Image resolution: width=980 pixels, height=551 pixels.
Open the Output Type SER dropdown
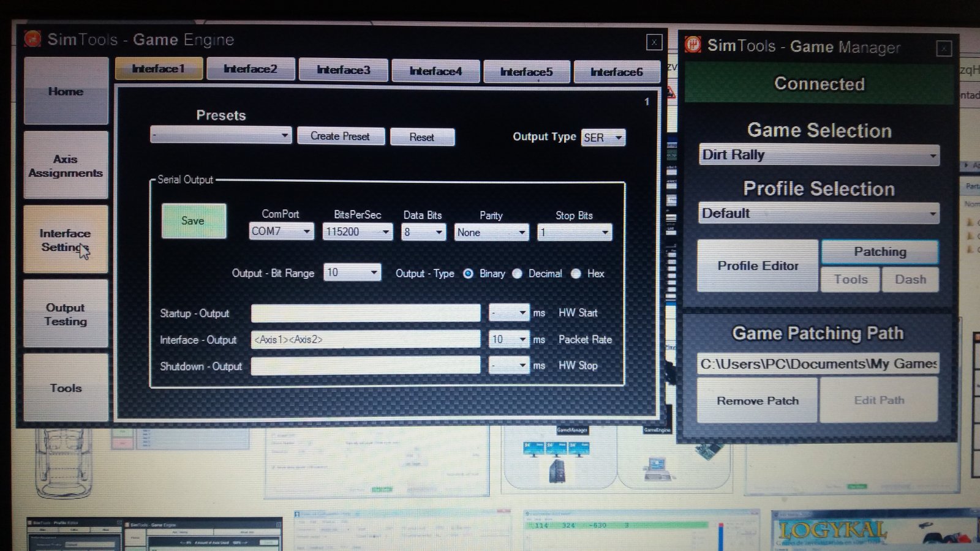[x=603, y=138]
